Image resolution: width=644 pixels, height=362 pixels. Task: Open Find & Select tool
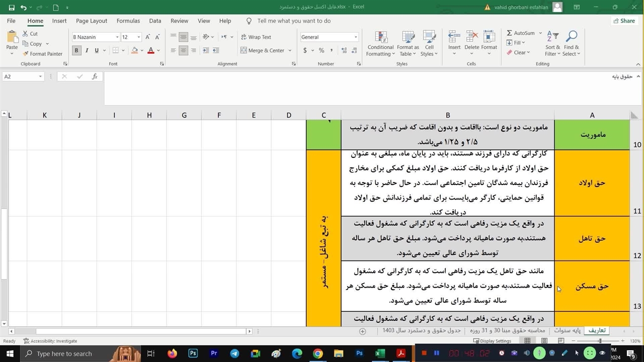point(571,43)
